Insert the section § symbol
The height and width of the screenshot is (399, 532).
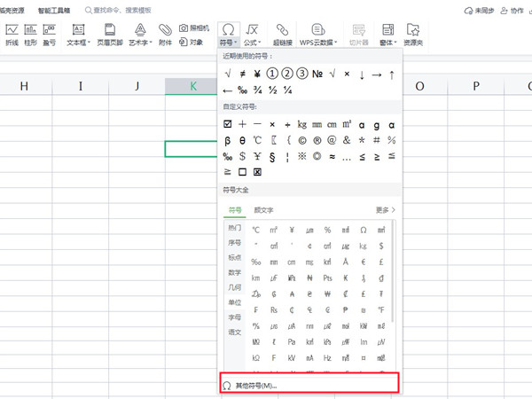pos(272,157)
